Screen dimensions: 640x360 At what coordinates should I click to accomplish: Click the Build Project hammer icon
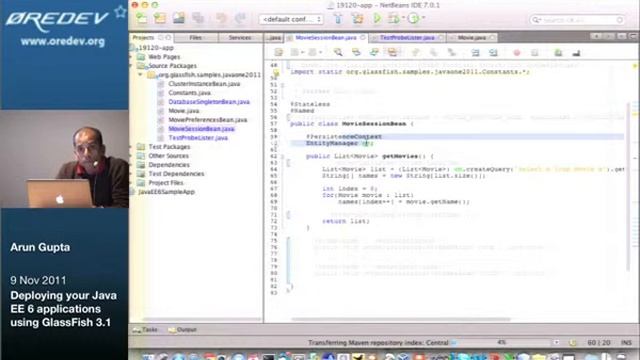coord(338,18)
